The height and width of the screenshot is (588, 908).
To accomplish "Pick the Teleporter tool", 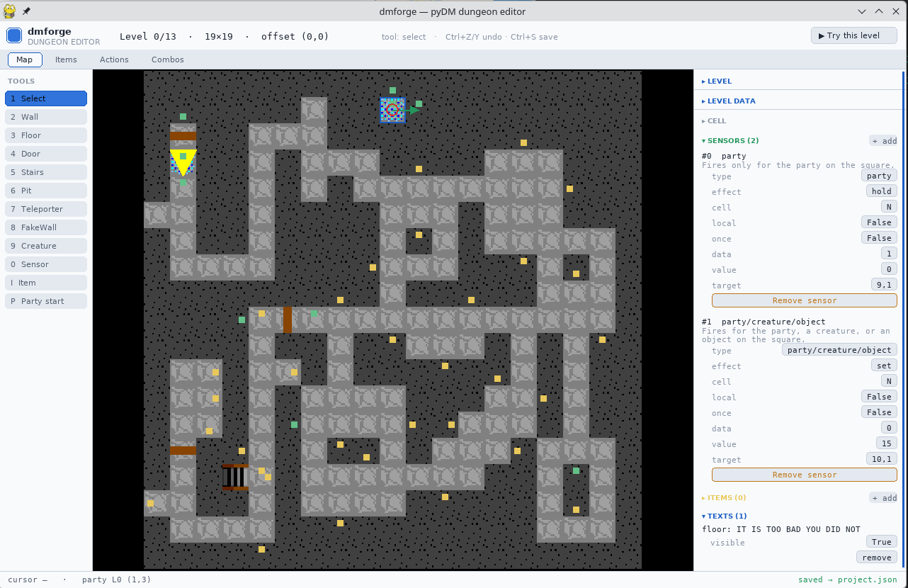I will click(46, 209).
